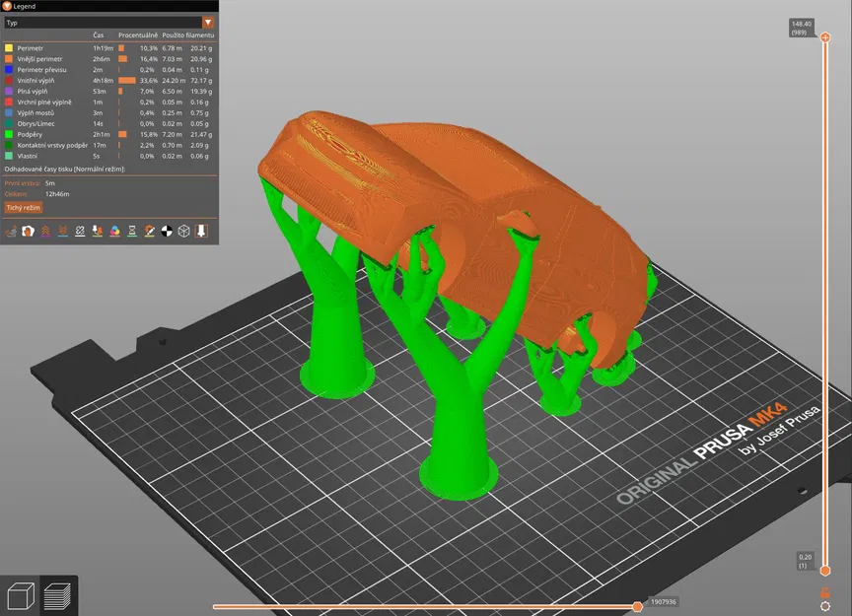Toggle color changes visibility icon
852x616 pixels.
114,232
